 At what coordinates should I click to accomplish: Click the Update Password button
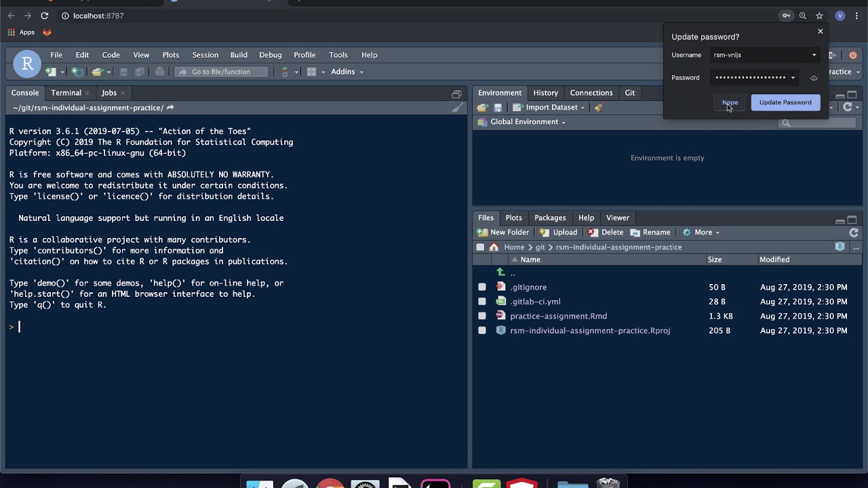tap(785, 102)
